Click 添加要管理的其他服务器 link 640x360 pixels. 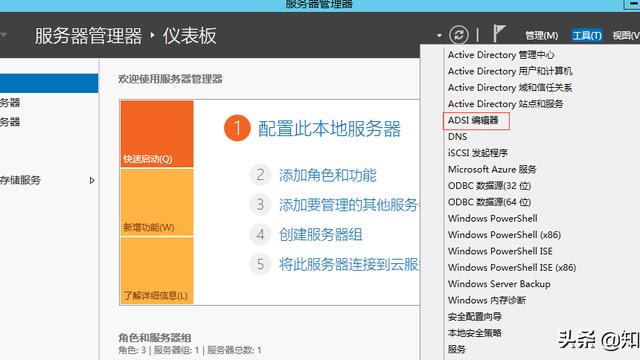(x=349, y=204)
